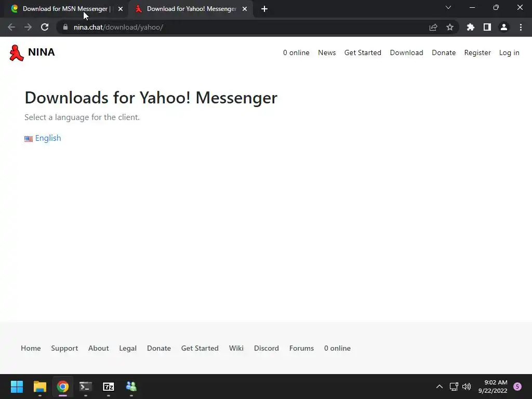Open Donate in the header navigation
This screenshot has width=532, height=399.
tap(444, 52)
